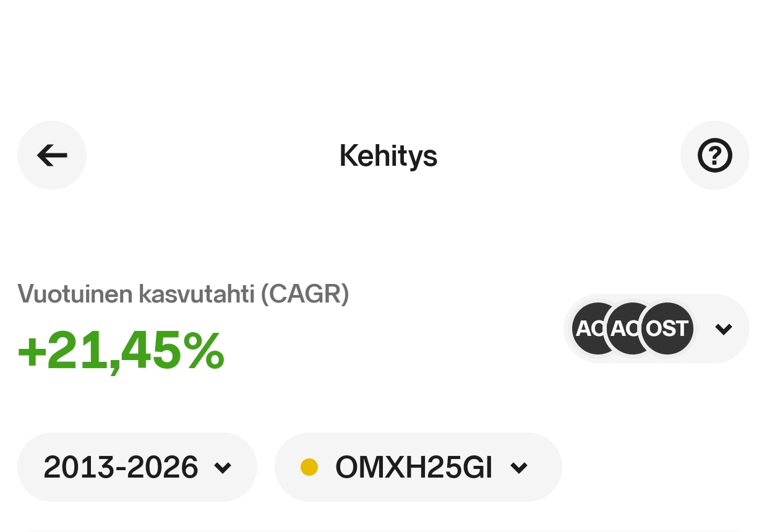Tap the back arrow icon
The image size is (767, 532).
52,155
